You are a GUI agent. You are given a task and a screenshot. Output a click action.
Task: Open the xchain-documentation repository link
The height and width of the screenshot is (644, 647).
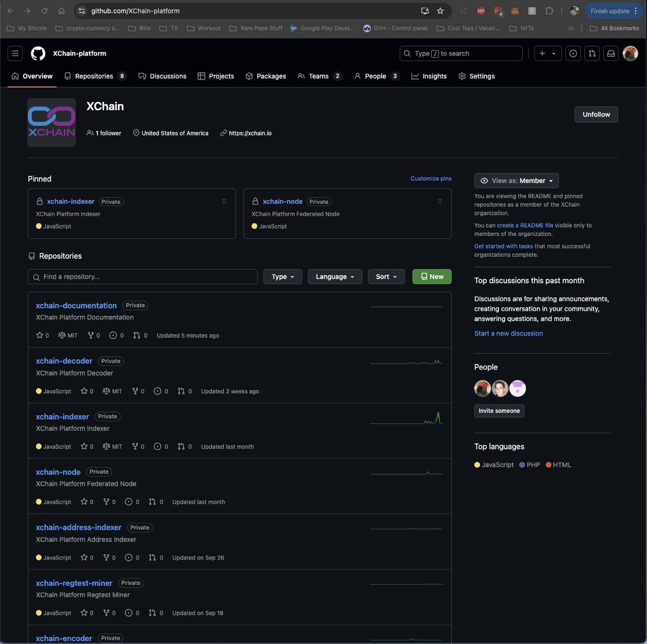pyautogui.click(x=76, y=305)
